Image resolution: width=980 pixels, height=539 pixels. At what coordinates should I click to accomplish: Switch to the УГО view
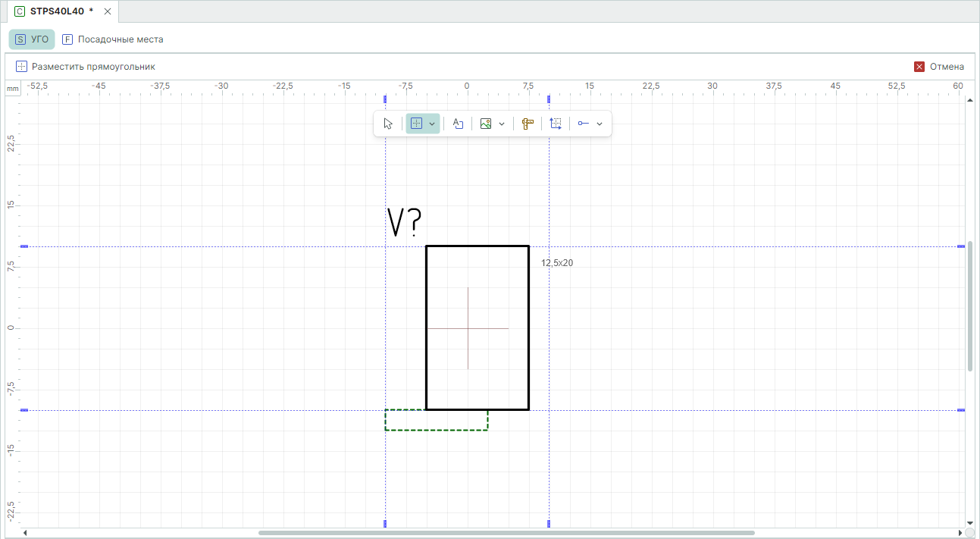click(32, 39)
